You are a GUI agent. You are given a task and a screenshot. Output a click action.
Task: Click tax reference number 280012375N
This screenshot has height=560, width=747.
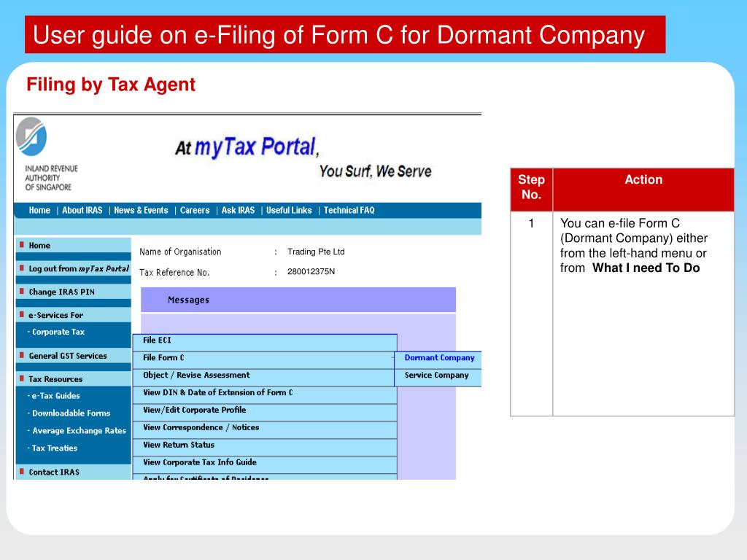pyautogui.click(x=311, y=271)
